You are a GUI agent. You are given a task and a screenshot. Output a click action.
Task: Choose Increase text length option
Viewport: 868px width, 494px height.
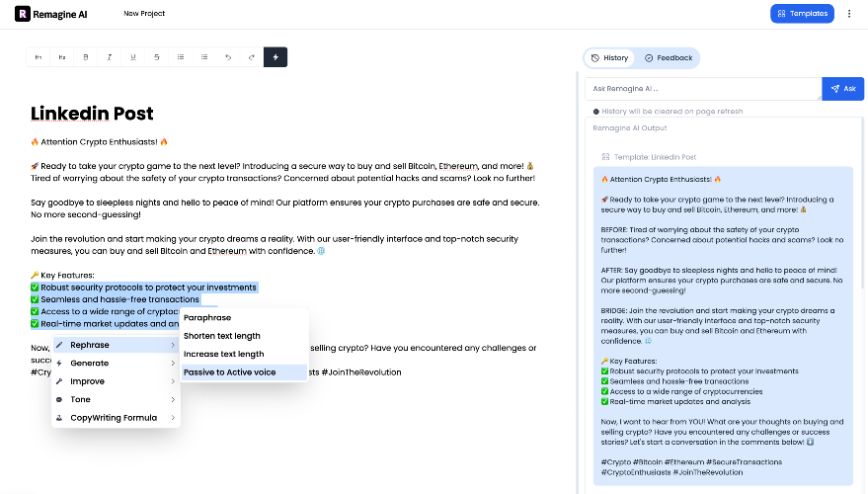click(x=244, y=354)
